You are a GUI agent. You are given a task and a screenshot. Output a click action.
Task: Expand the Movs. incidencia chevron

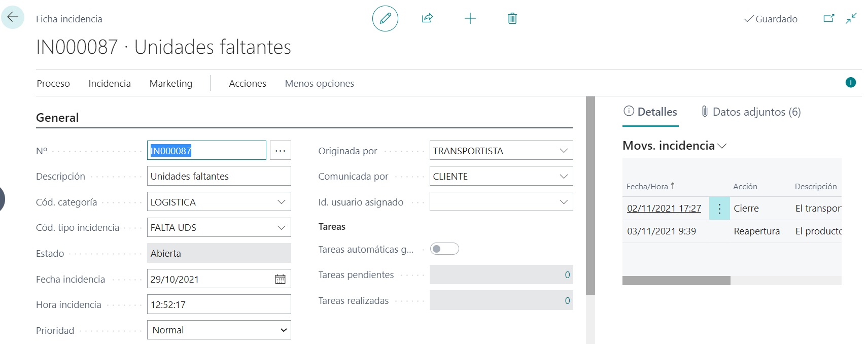tap(722, 146)
